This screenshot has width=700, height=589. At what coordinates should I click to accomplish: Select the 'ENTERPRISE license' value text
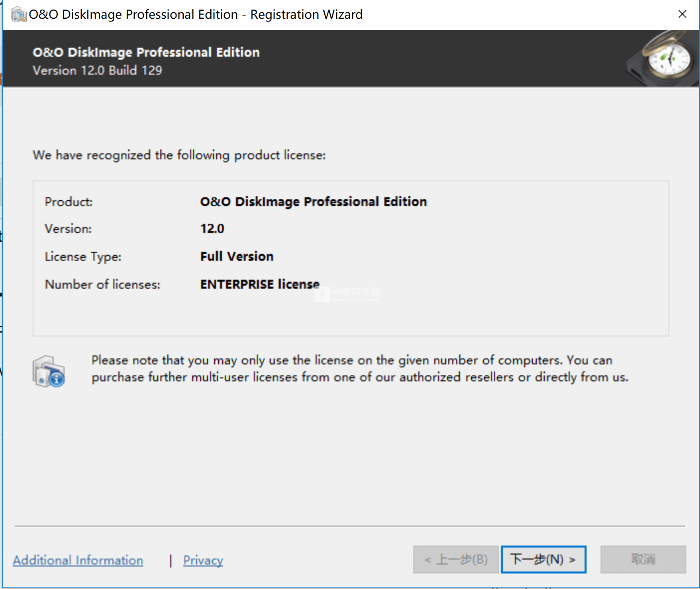pyautogui.click(x=260, y=284)
